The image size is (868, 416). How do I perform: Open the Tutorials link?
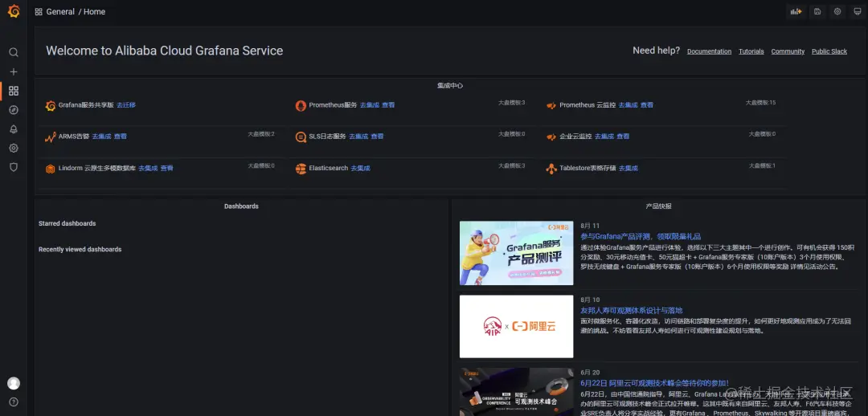pos(751,51)
